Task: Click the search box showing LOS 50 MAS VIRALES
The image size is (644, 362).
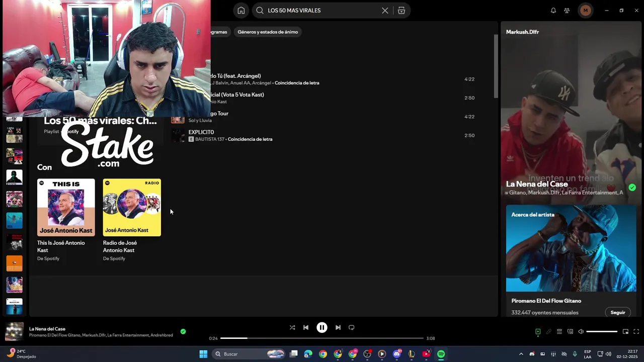Action: click(322, 10)
